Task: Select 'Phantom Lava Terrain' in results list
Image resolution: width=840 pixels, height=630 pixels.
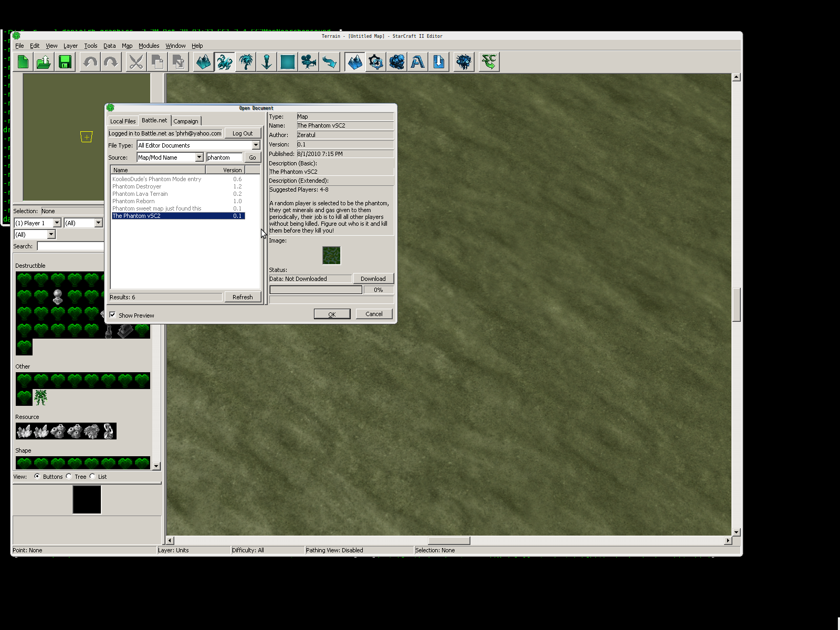Action: click(140, 194)
